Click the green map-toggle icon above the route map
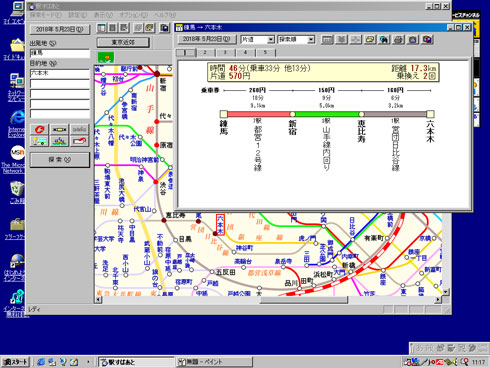Viewport: 490px width, 368px height. pos(106,57)
